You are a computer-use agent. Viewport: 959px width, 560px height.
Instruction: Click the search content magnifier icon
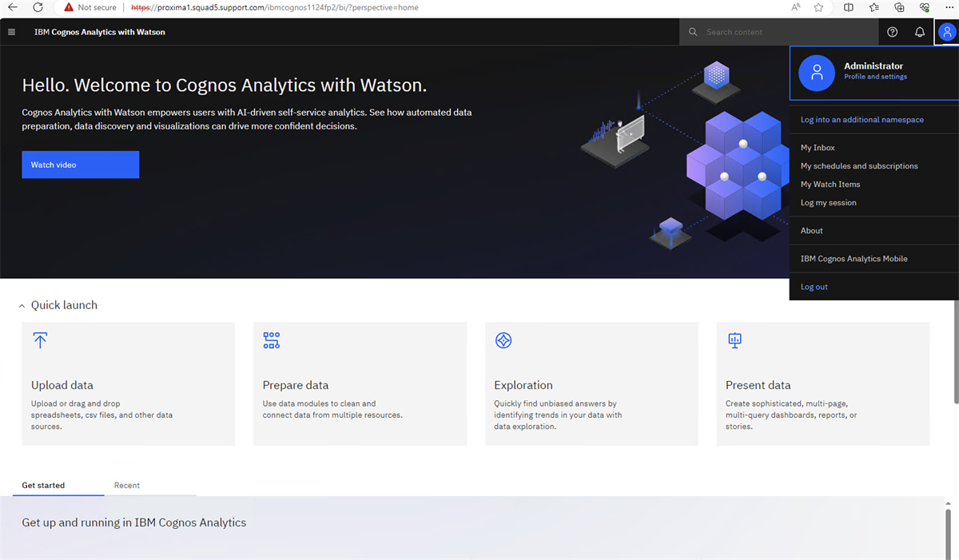coord(692,32)
